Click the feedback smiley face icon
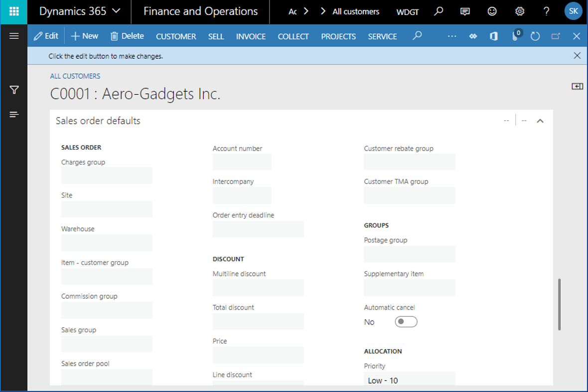The width and height of the screenshot is (588, 392). coord(492,11)
